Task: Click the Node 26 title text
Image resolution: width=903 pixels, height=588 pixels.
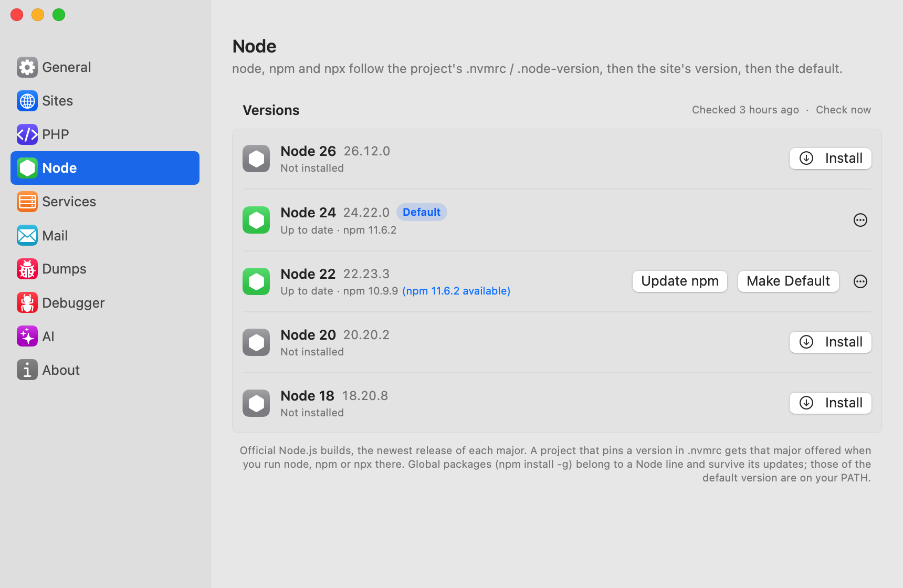Action: (308, 151)
